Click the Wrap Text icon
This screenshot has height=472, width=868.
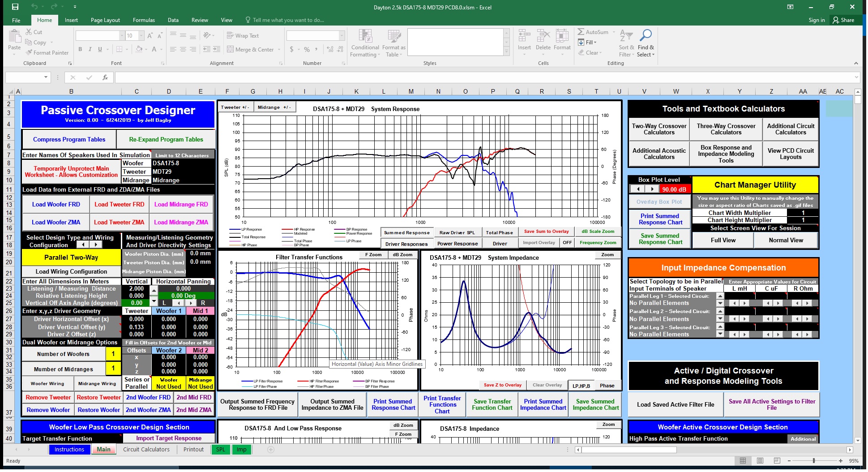(x=231, y=35)
